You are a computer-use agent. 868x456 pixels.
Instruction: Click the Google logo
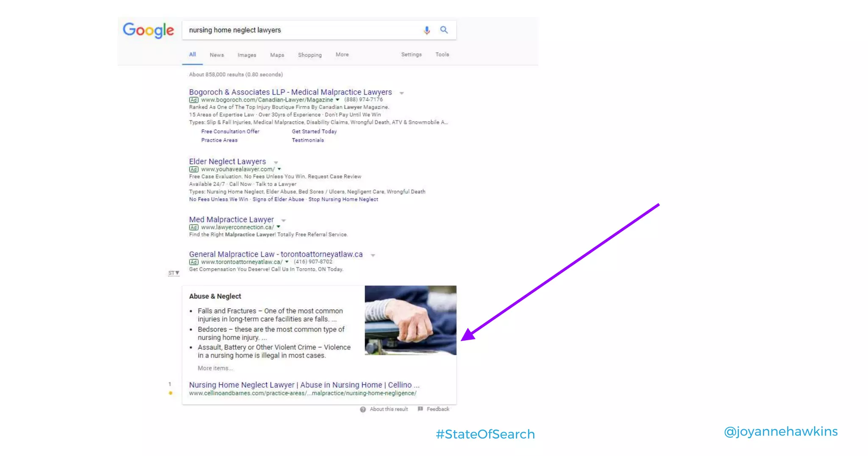[148, 30]
